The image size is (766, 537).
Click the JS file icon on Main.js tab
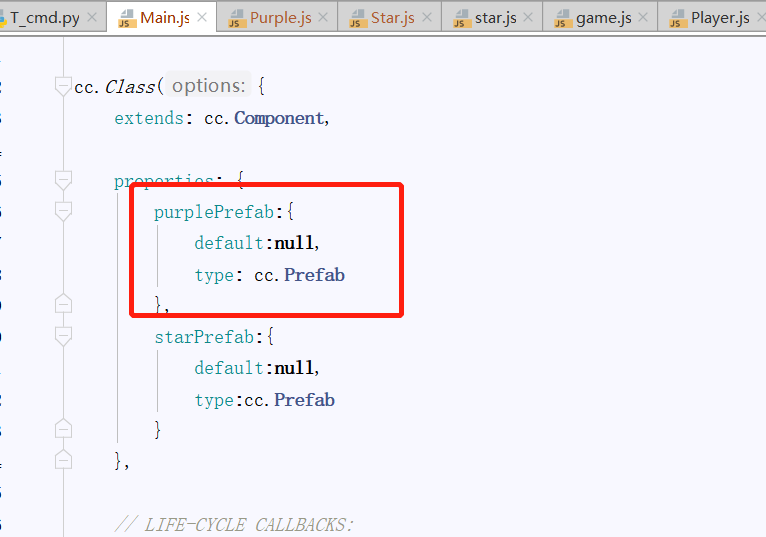[127, 19]
